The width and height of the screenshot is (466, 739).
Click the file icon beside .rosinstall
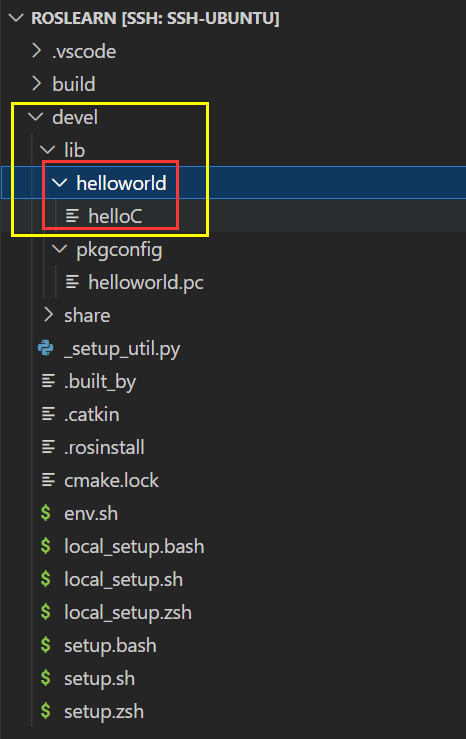coord(48,447)
